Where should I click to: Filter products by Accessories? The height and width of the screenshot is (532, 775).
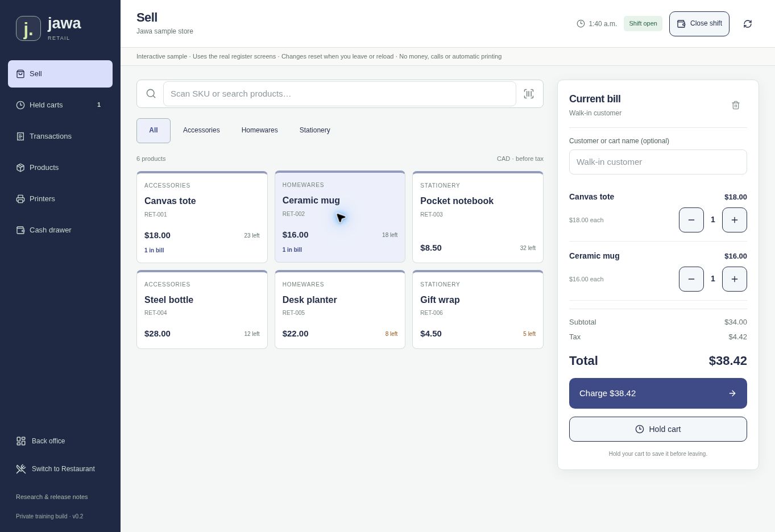pyautogui.click(x=201, y=131)
